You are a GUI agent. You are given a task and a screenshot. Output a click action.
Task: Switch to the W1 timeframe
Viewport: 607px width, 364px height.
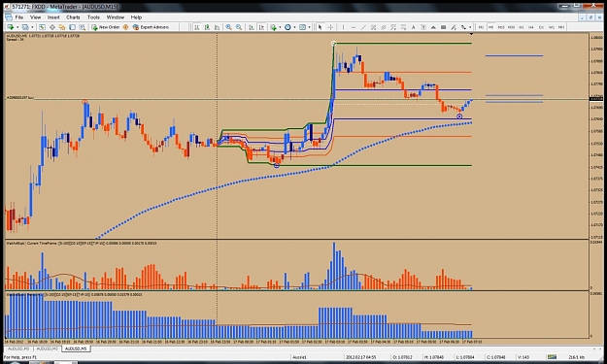tap(552, 27)
